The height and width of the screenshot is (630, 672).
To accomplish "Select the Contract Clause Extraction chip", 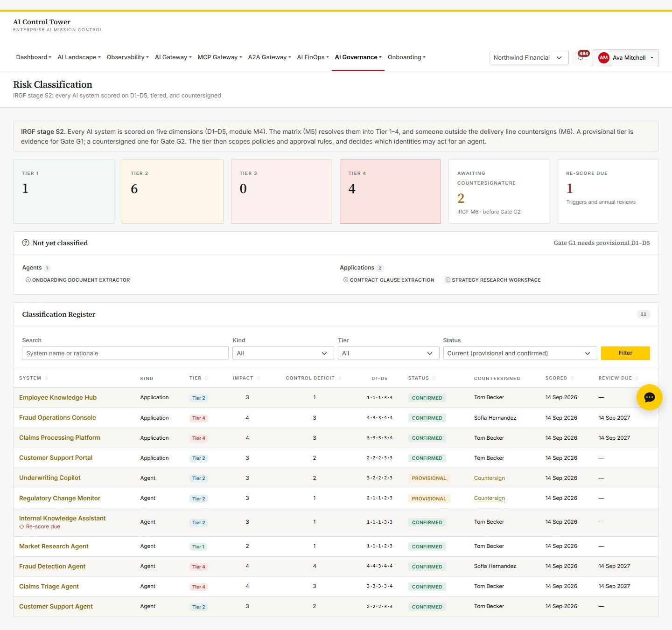I will (389, 280).
